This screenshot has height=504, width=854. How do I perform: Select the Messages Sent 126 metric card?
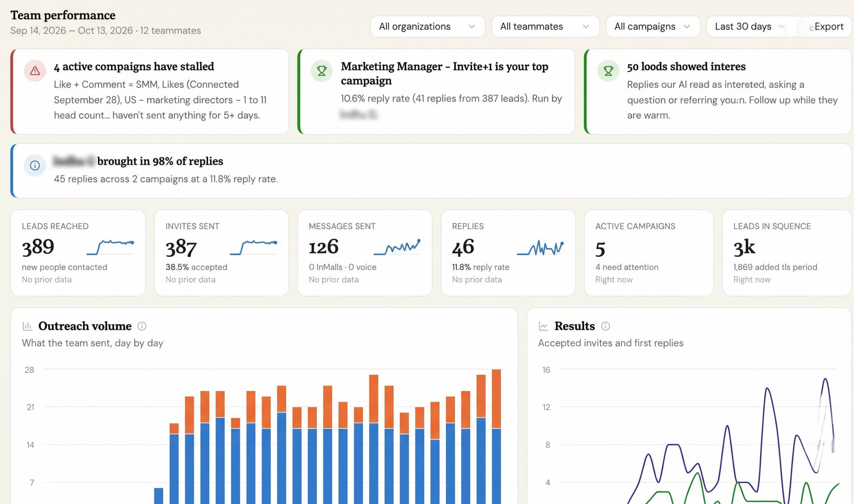pos(365,253)
